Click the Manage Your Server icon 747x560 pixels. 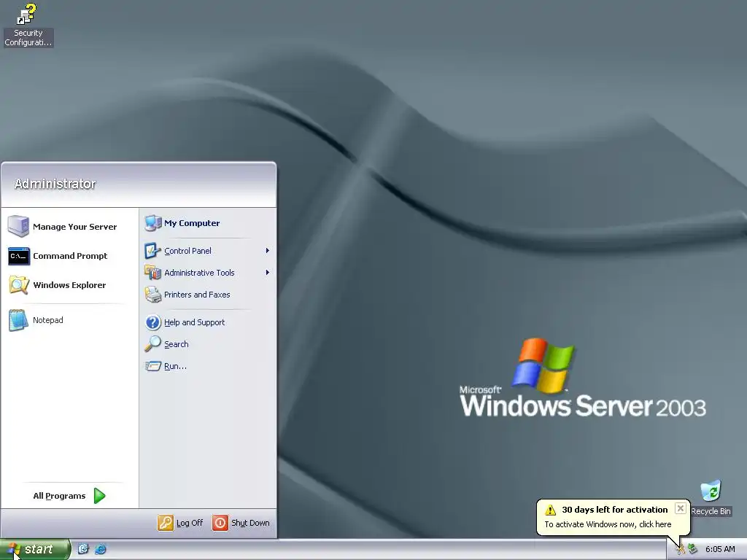tap(18, 226)
